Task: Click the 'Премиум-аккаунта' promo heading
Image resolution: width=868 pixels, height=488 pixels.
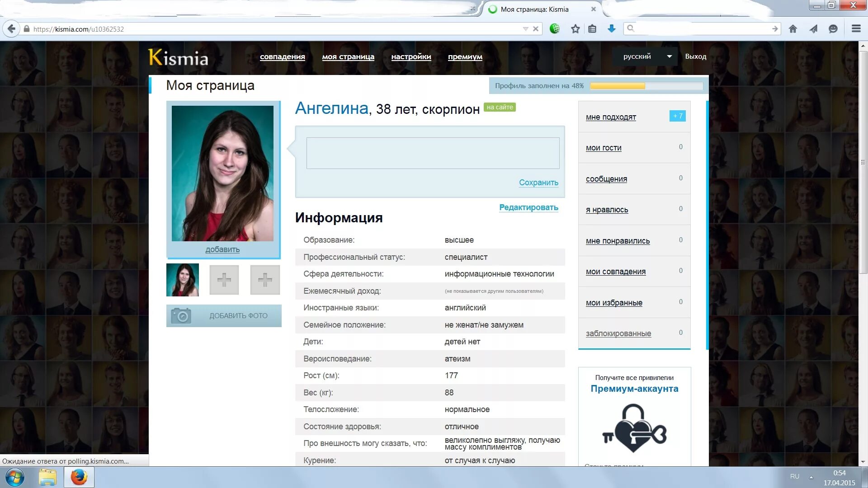Action: [634, 389]
